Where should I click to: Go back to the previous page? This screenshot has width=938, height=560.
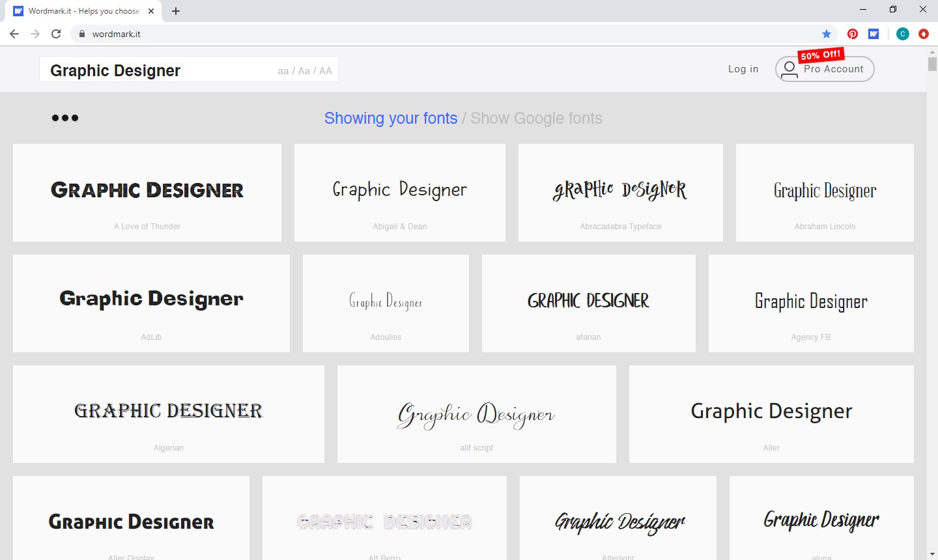click(14, 34)
